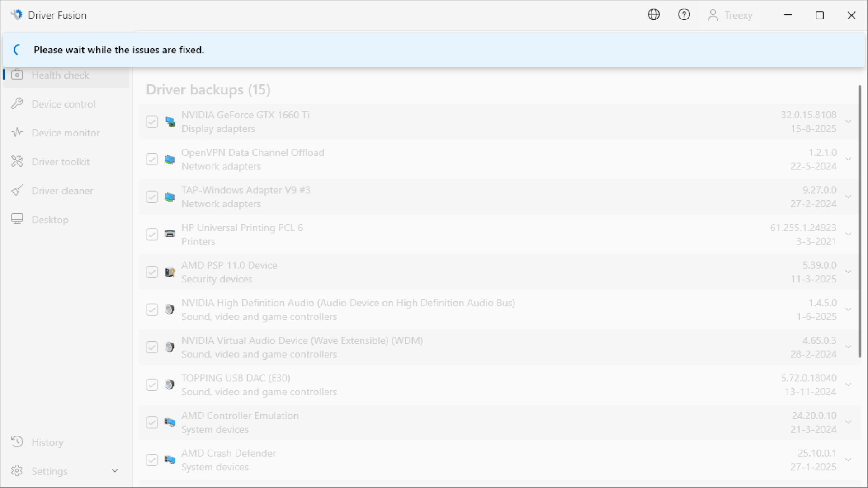Open Settings
The width and height of the screenshot is (868, 488).
coord(49,471)
